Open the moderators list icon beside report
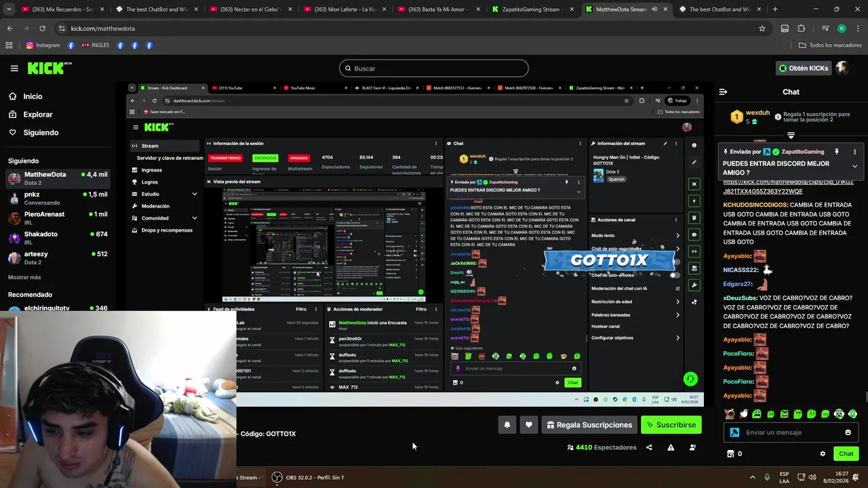This screenshot has height=488, width=868. point(692,447)
